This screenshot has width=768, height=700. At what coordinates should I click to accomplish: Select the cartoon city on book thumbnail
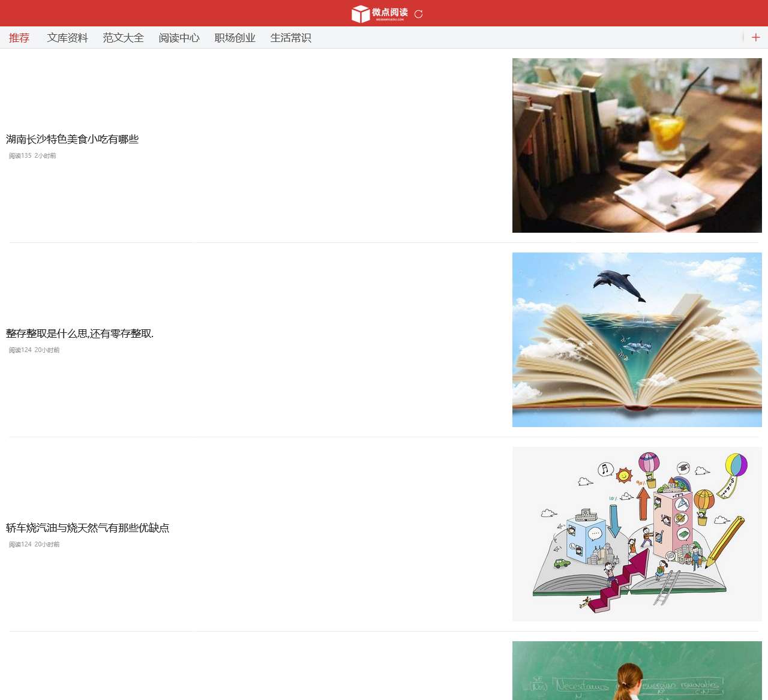[x=637, y=534]
